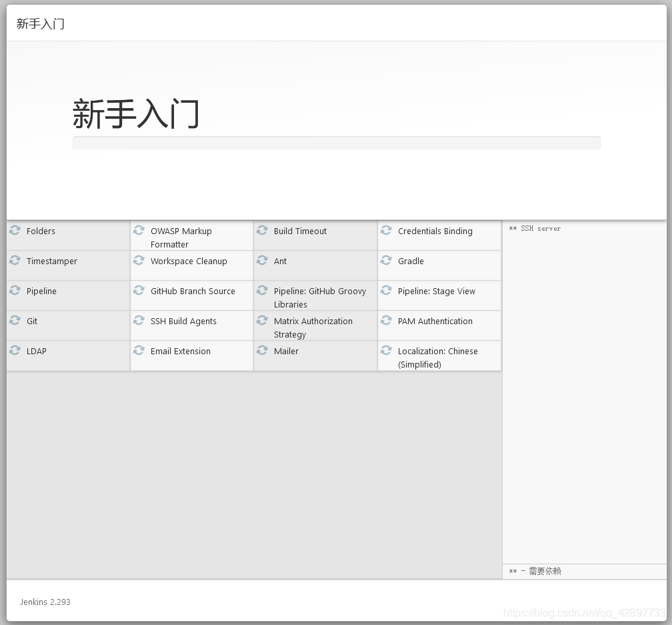Click the refresh icon next to LDAP

pos(15,350)
